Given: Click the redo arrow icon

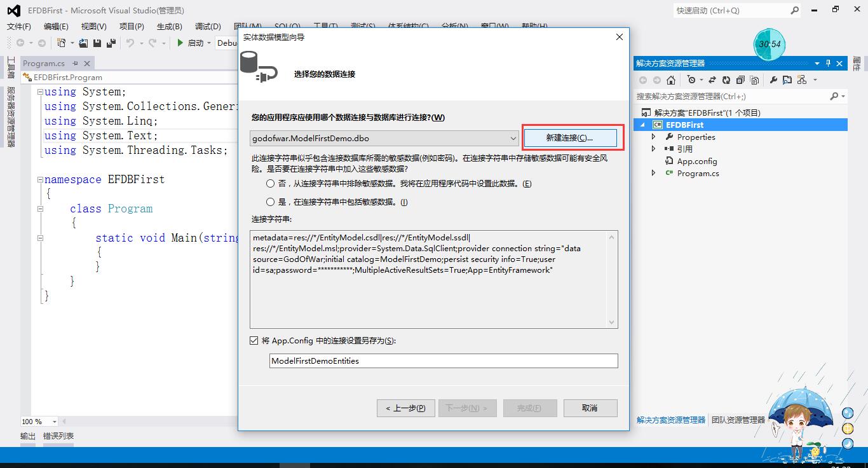Looking at the screenshot, I should coord(153,43).
